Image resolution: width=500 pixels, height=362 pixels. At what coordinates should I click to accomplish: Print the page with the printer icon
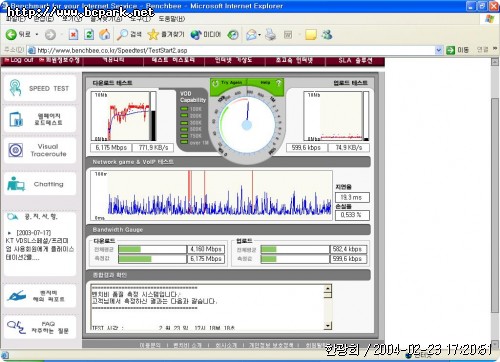point(271,34)
